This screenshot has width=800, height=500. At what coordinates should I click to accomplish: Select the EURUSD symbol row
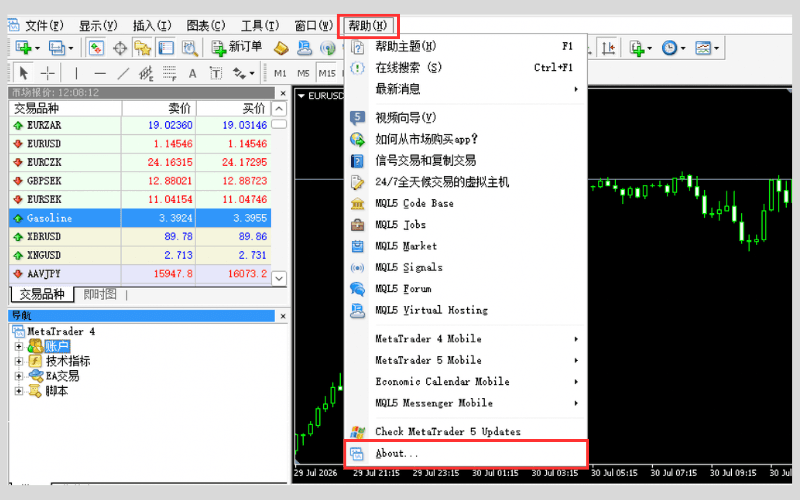(140, 144)
